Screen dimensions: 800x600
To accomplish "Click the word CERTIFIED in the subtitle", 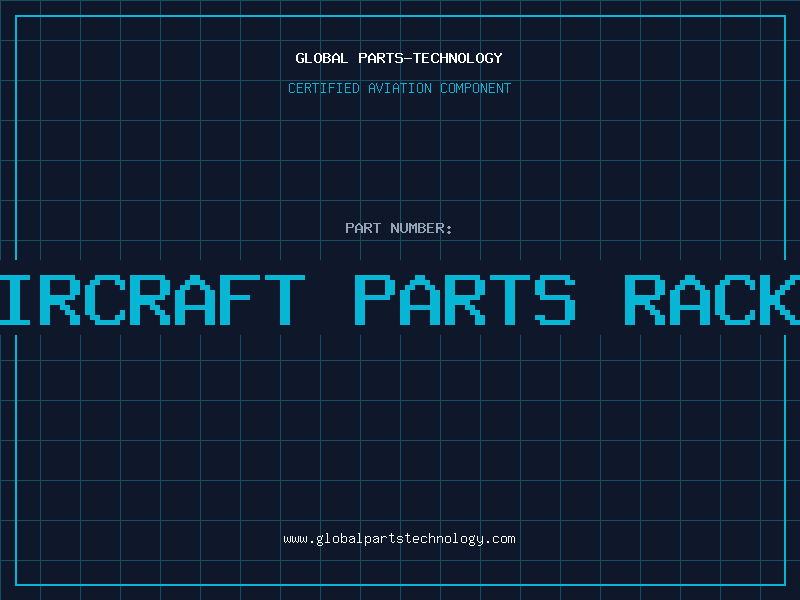I will click(322, 88).
